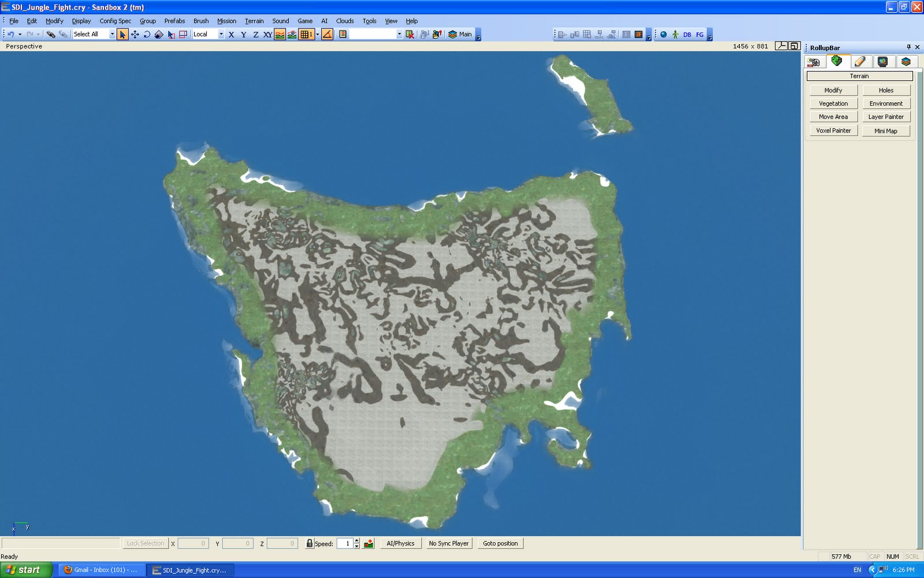The image size is (924, 578).
Task: Click the Windows start button
Action: tap(26, 570)
